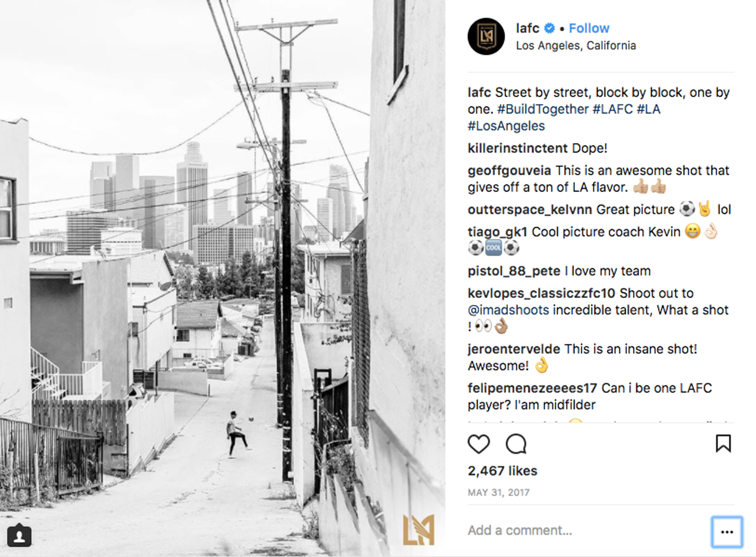Open the killerinstinctent commenter profile
This screenshot has width=756, height=557.
[x=517, y=148]
